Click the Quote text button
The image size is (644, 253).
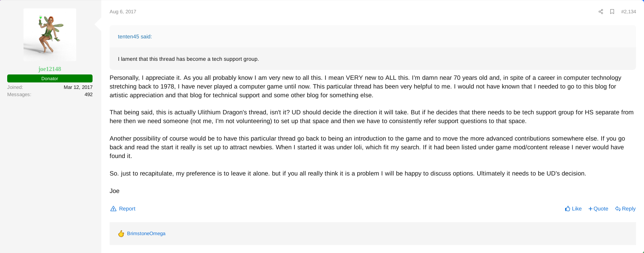click(601, 209)
